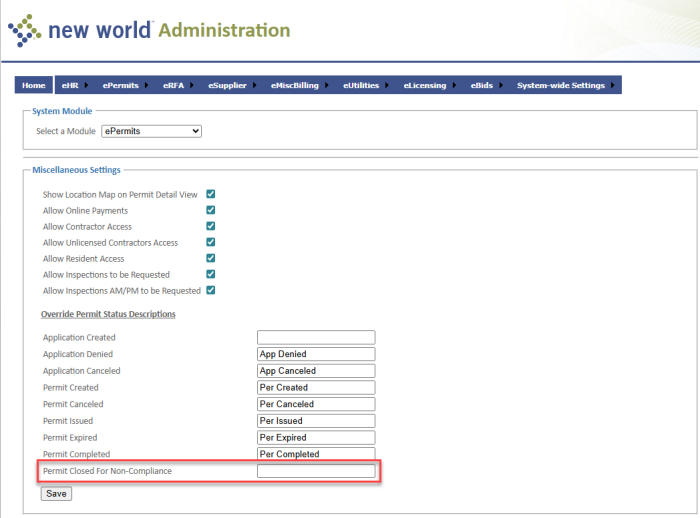Toggle Allow Contractor Access checkbox
700x518 pixels.
tap(211, 226)
